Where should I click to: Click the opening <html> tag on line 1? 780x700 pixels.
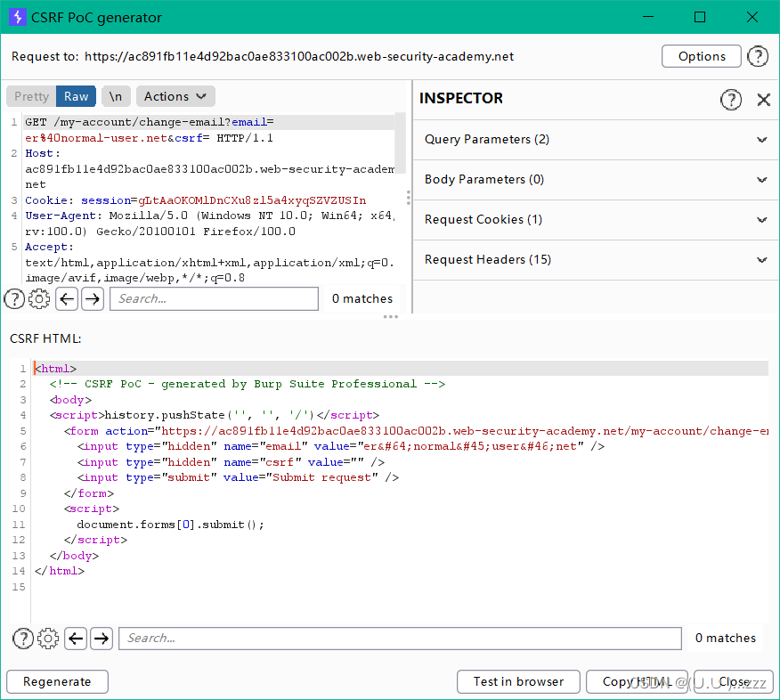click(x=55, y=369)
